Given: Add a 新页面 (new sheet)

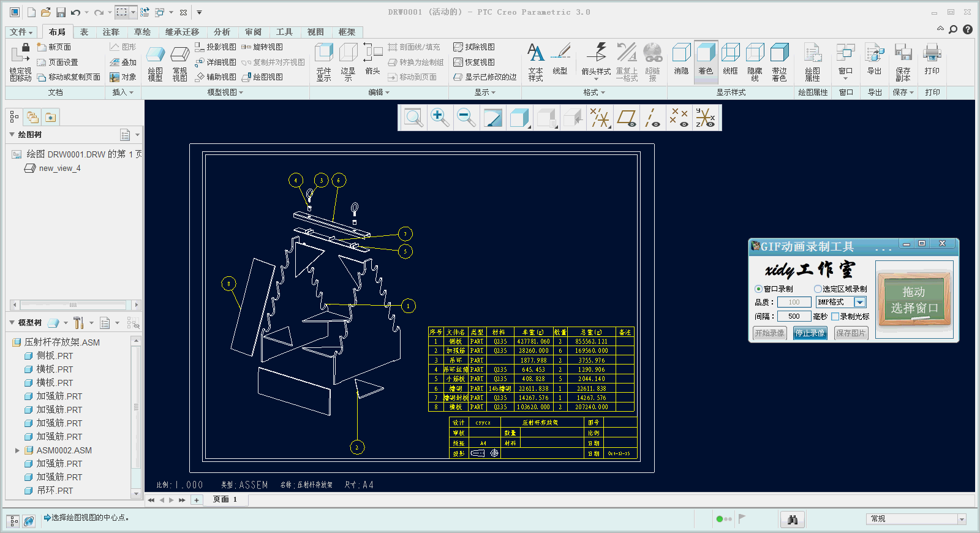Looking at the screenshot, I should 54,47.
